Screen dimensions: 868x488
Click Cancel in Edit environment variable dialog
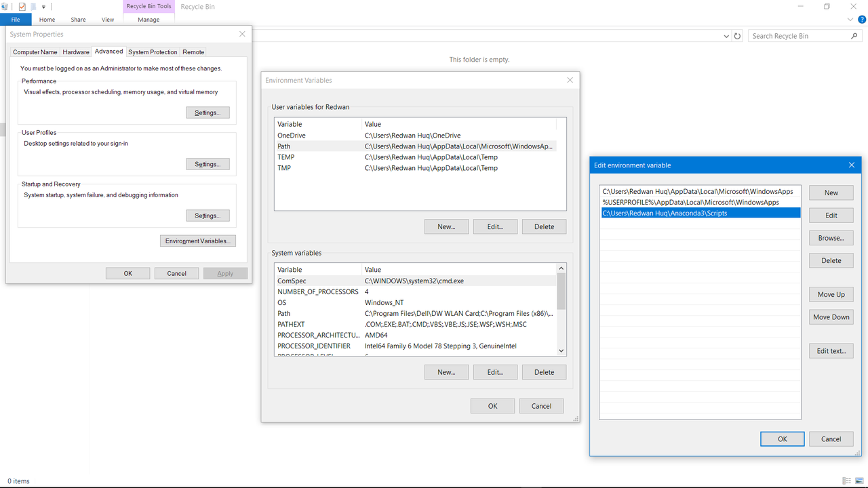pyautogui.click(x=831, y=439)
